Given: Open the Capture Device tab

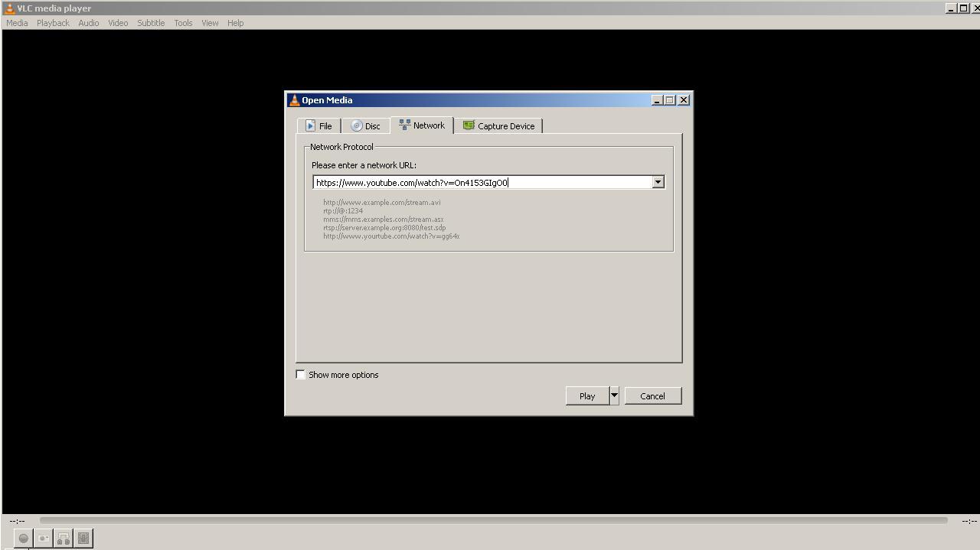Looking at the screenshot, I should click(498, 126).
